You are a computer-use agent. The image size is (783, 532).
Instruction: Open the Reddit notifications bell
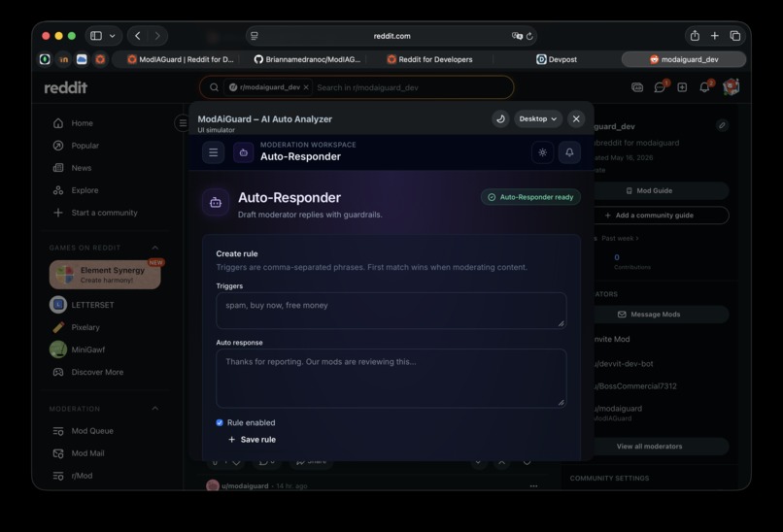pos(704,87)
